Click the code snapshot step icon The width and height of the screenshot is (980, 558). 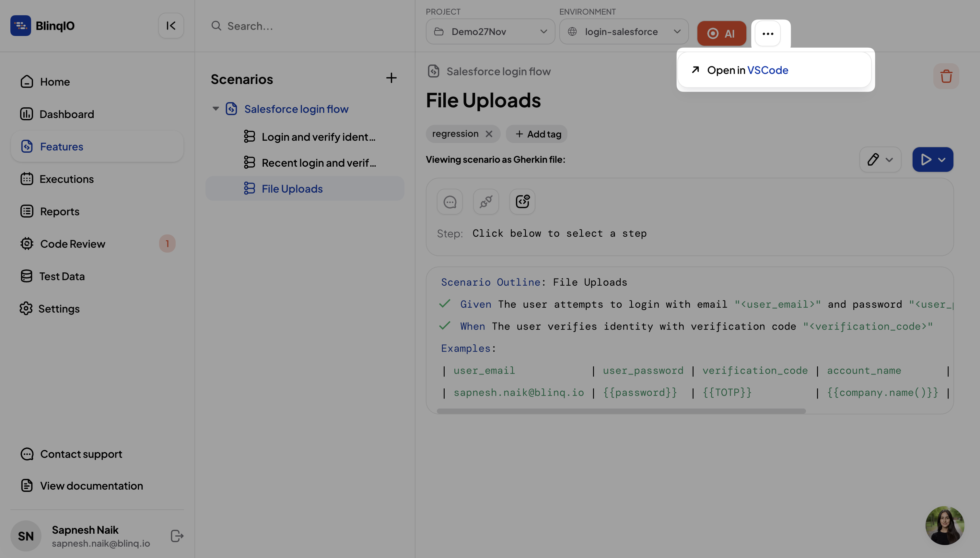(x=522, y=202)
